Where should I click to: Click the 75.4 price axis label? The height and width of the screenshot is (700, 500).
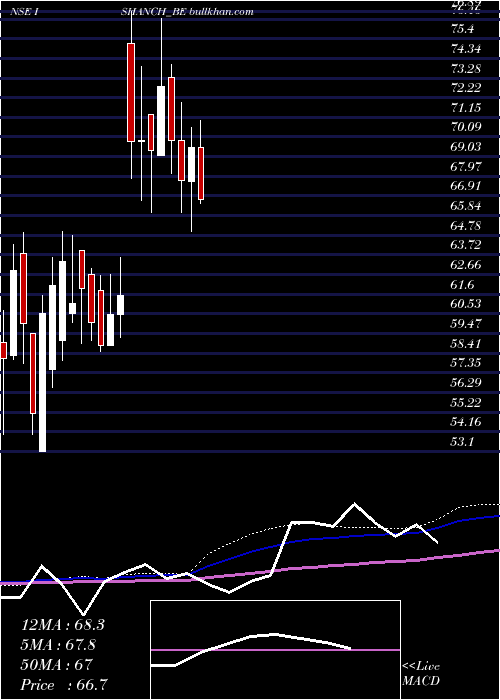click(462, 29)
